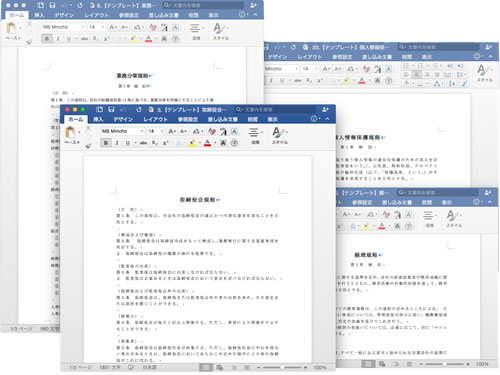Click the search field in the 取締役会規程 title bar

pyautogui.click(x=275, y=109)
